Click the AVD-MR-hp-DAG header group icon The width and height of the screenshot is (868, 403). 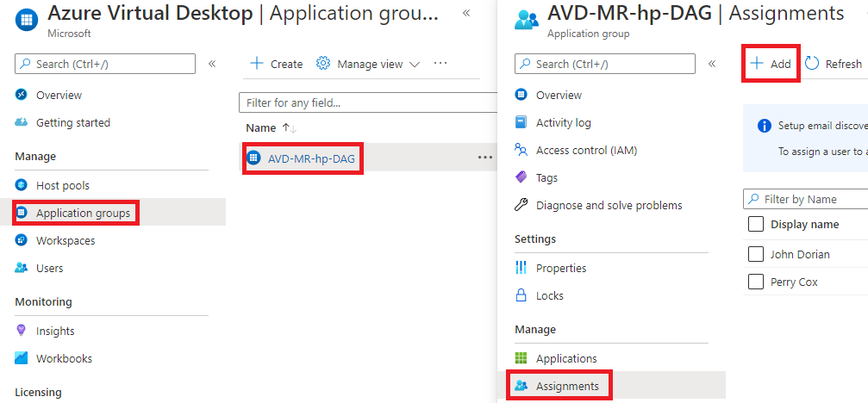click(527, 21)
